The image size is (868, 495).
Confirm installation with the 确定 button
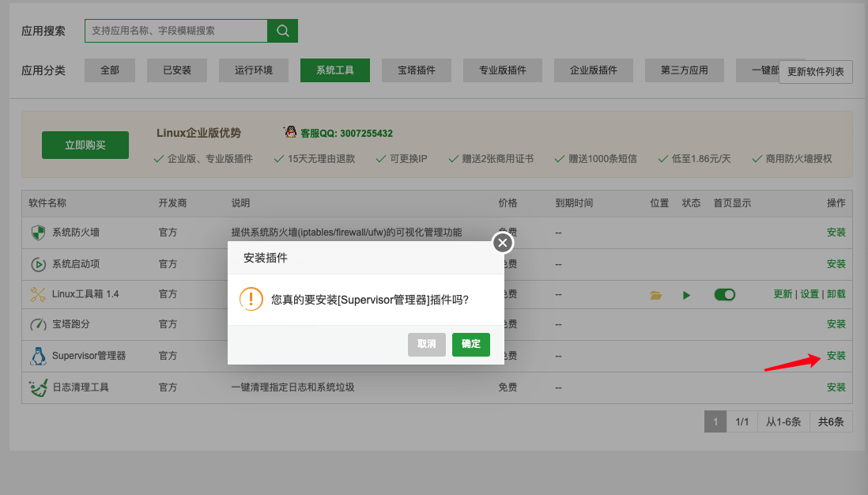pos(470,345)
